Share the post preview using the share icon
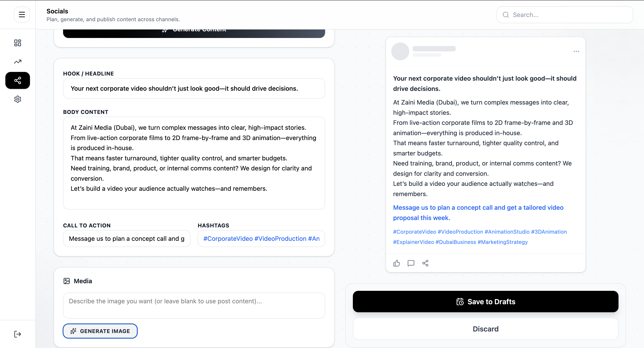 click(x=425, y=263)
